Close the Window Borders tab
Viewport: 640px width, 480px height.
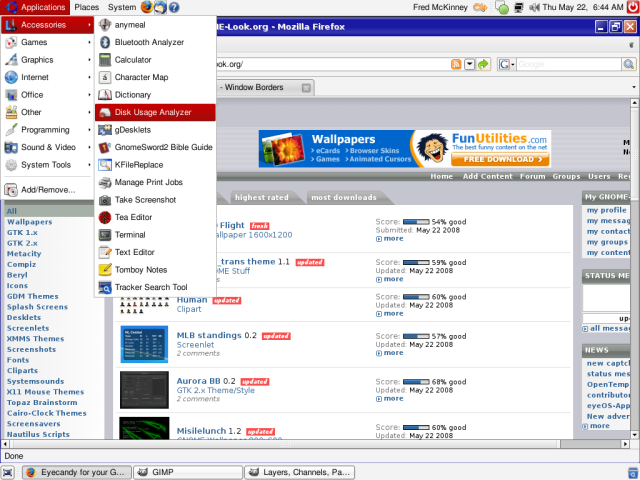(x=306, y=88)
